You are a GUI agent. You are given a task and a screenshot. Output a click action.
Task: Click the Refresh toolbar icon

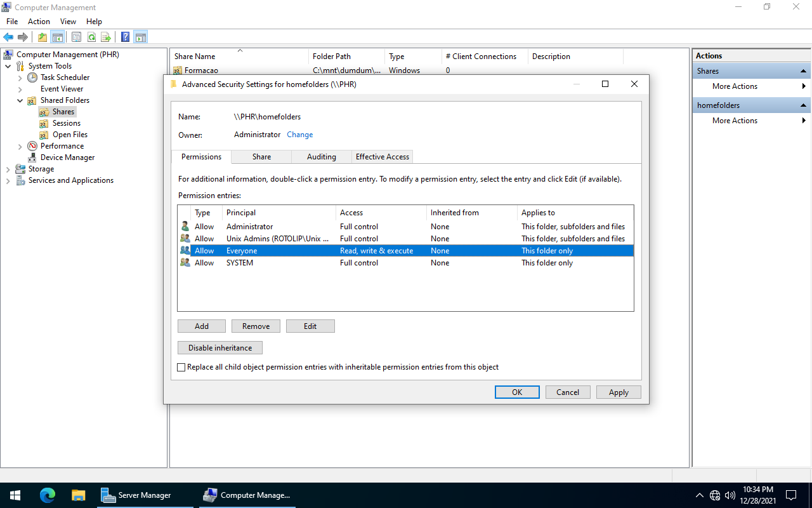click(91, 37)
